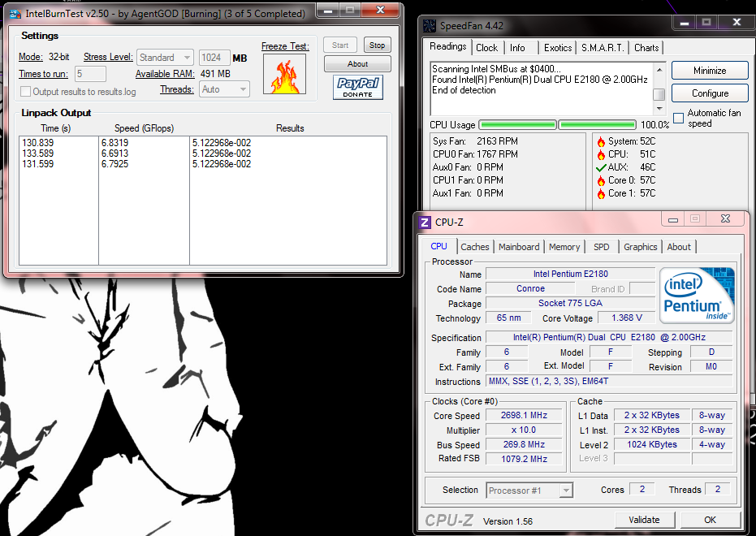This screenshot has height=536, width=756.
Task: Click the Rated FSB value 1079.2 MHz
Action: point(524,459)
